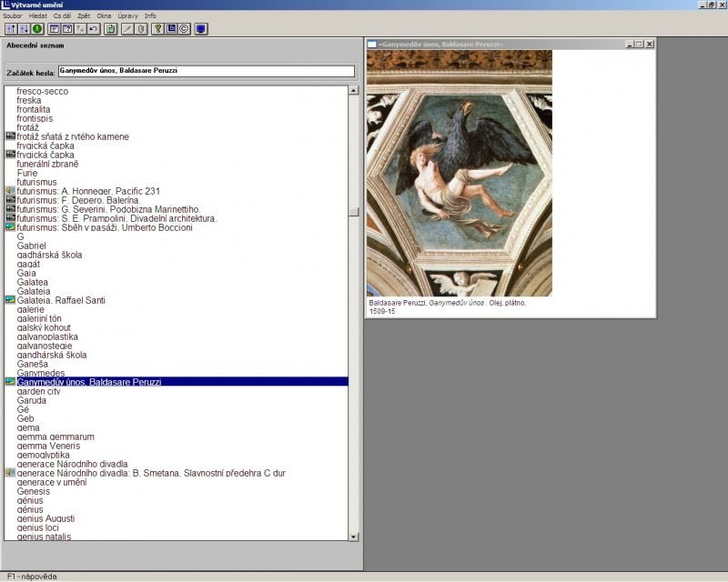Click picture icon beside Galateia, Raffael Santi
Image resolution: width=728 pixels, height=582 pixels.
[10, 300]
